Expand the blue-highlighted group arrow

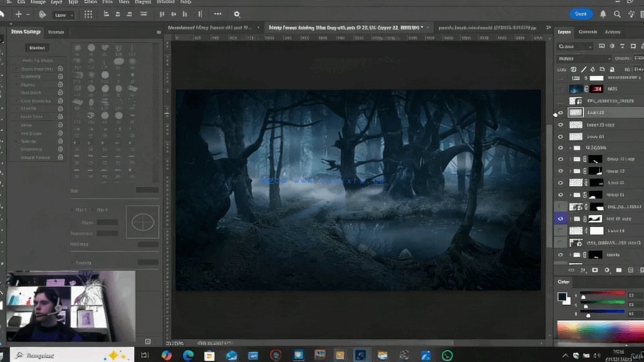(x=570, y=218)
